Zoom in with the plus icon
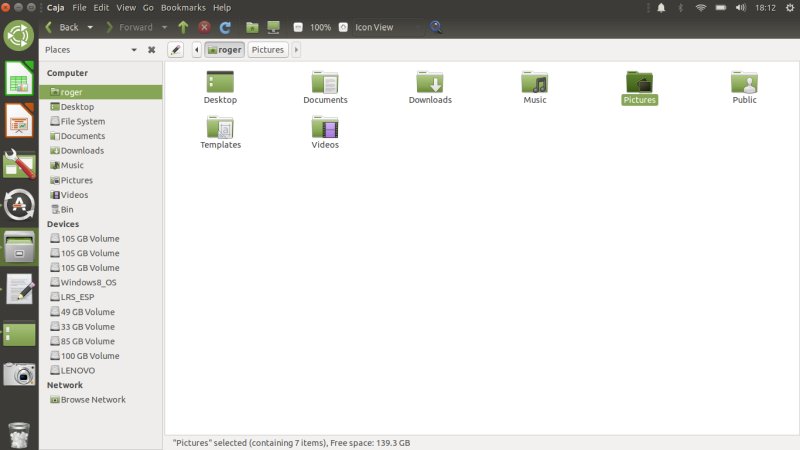Viewport: 800px width, 450px height. (x=343, y=27)
